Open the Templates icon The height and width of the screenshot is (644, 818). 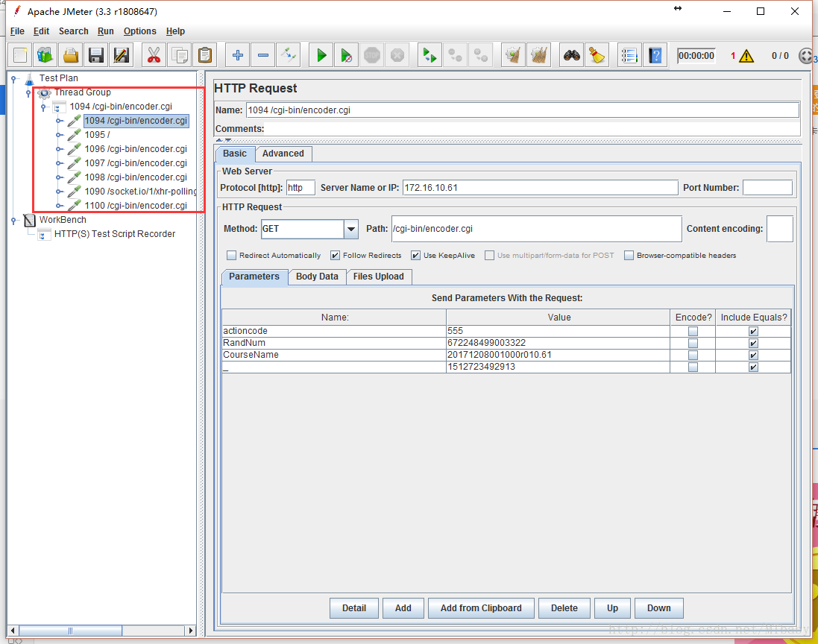click(45, 55)
